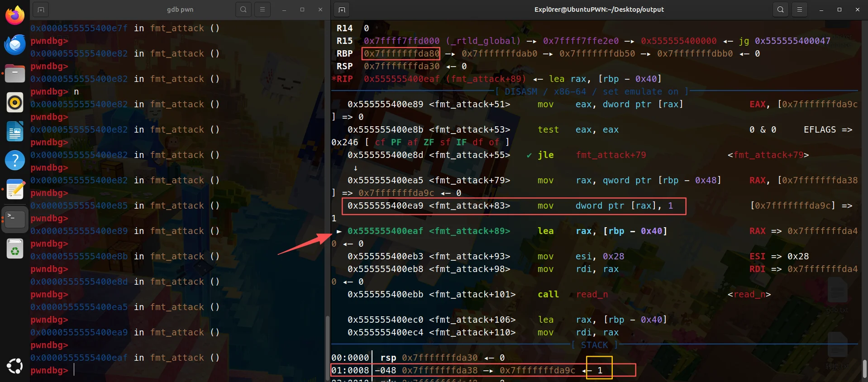Open the Help icon in dock
Screen dimensions: 868x382
[x=15, y=161]
